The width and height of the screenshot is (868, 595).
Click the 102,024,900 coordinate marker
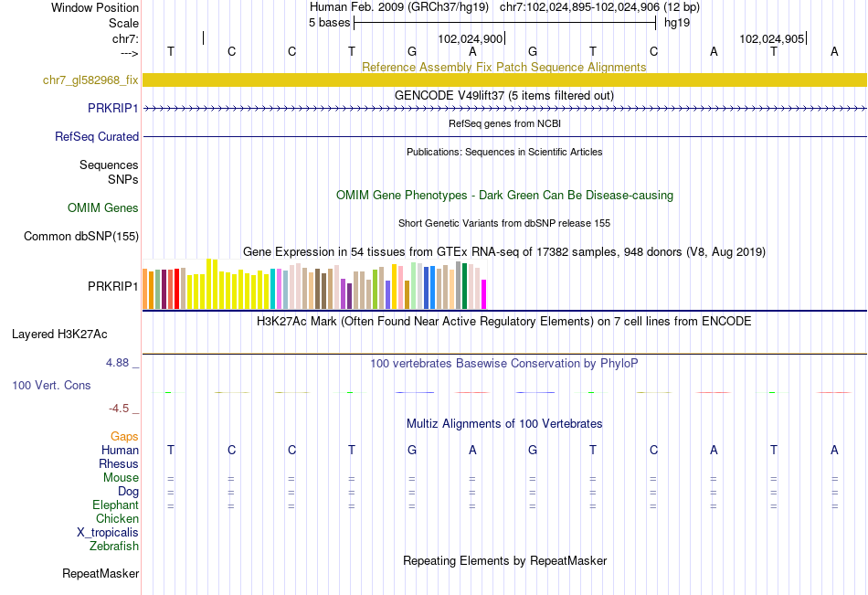(471, 38)
